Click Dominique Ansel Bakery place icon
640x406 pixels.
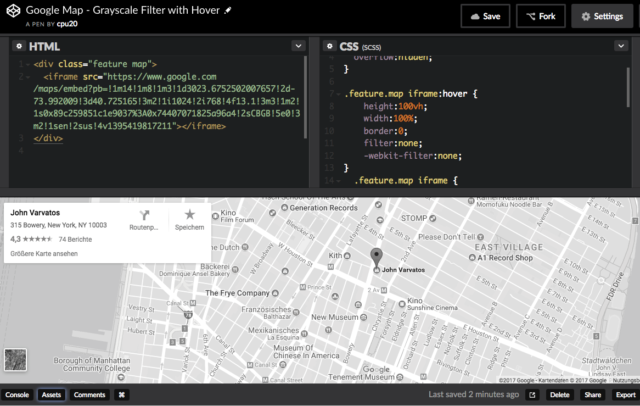[x=235, y=269]
